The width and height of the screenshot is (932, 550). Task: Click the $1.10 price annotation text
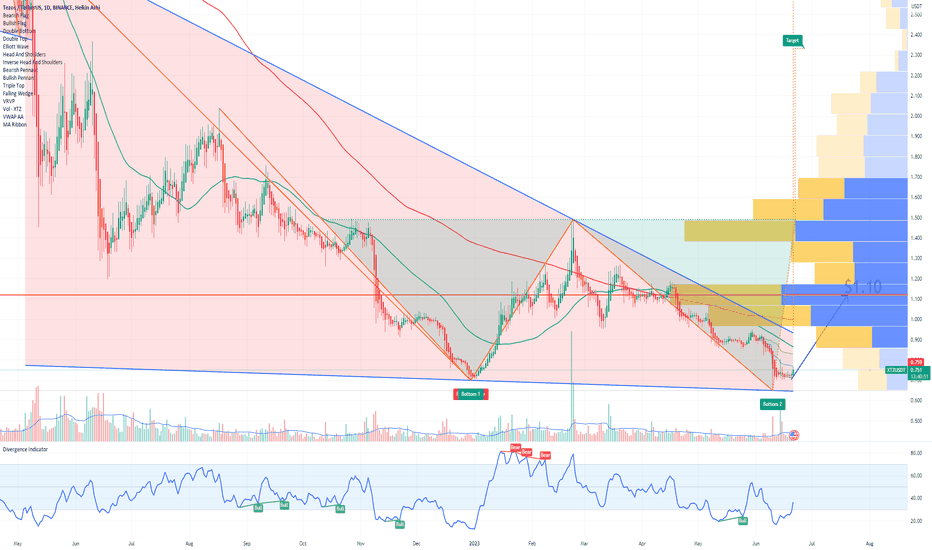(x=863, y=287)
